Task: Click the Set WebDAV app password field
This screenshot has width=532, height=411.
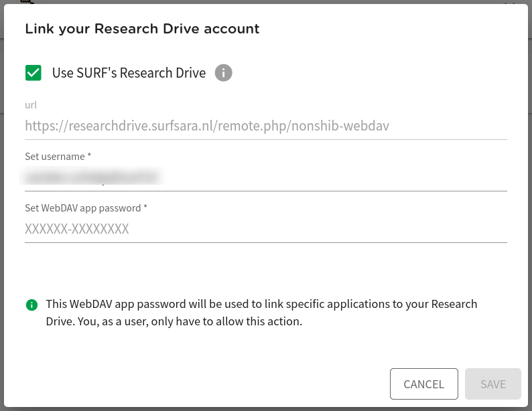Action: click(x=266, y=229)
